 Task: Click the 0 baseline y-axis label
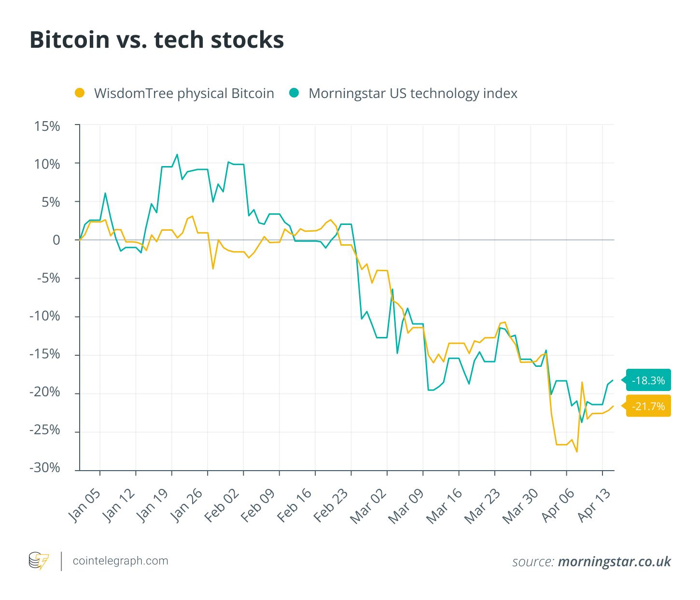click(56, 240)
